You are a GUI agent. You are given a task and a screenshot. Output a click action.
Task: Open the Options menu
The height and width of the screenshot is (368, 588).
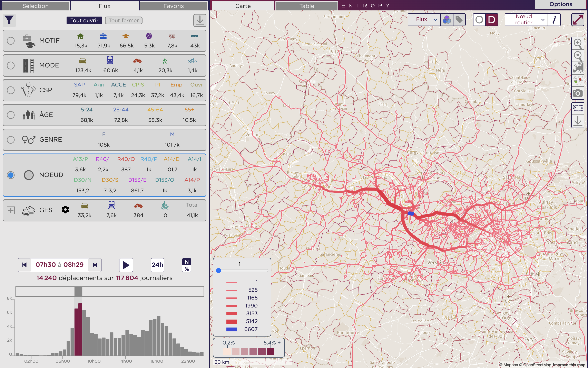(561, 4)
